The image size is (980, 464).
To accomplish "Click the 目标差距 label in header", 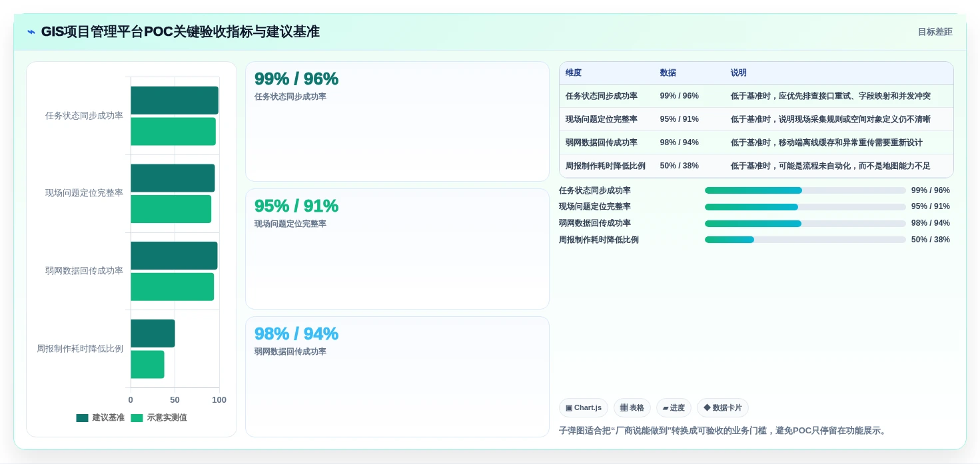I will [935, 32].
